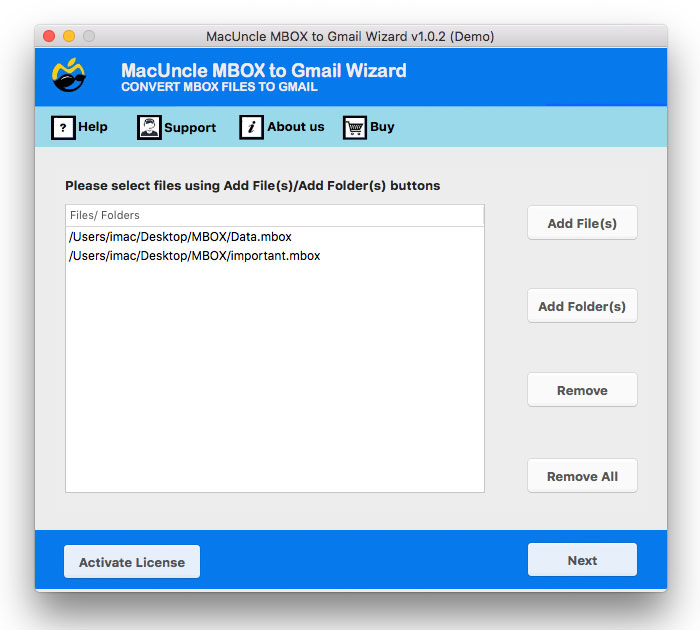Screen dimensions: 700x630
Task: Select the Data.mbox file row
Action: pyautogui.click(x=275, y=237)
